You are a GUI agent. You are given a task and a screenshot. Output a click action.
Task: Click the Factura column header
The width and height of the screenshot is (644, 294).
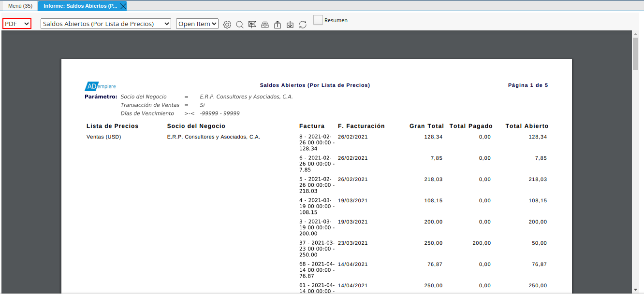312,126
